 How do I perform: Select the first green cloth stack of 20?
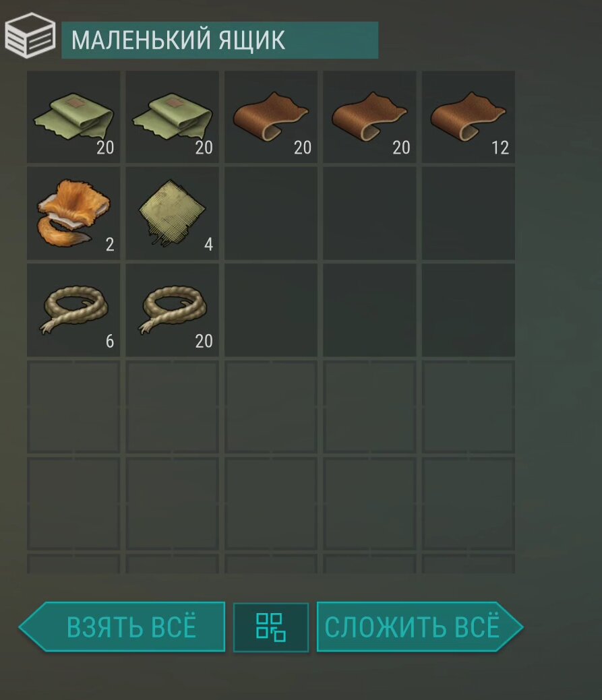pos(73,117)
